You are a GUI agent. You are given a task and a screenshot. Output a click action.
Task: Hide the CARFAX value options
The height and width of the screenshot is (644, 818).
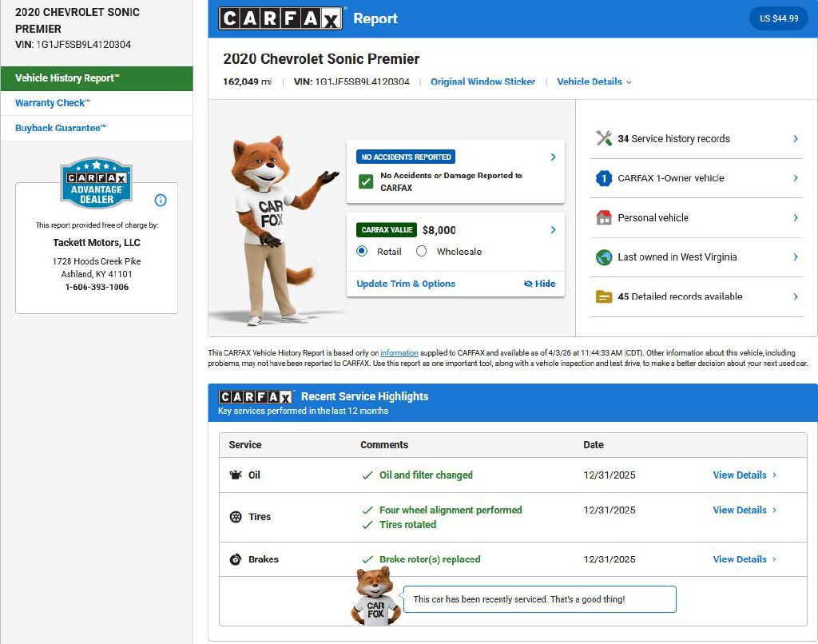(539, 284)
